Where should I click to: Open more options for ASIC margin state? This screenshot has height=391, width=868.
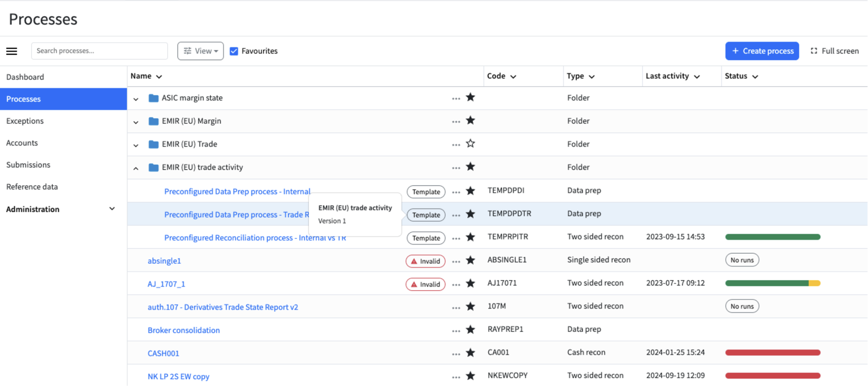point(456,98)
